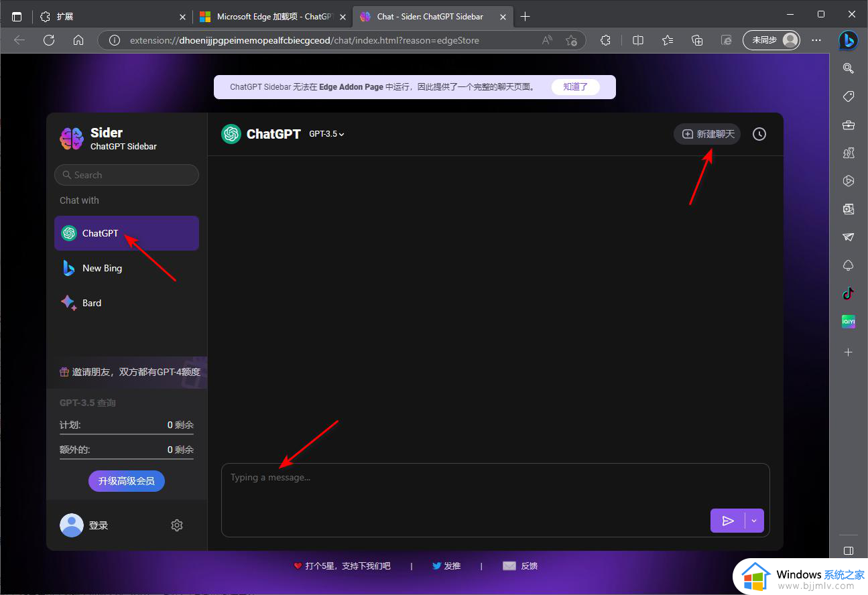Select New Bing chat option

127,268
